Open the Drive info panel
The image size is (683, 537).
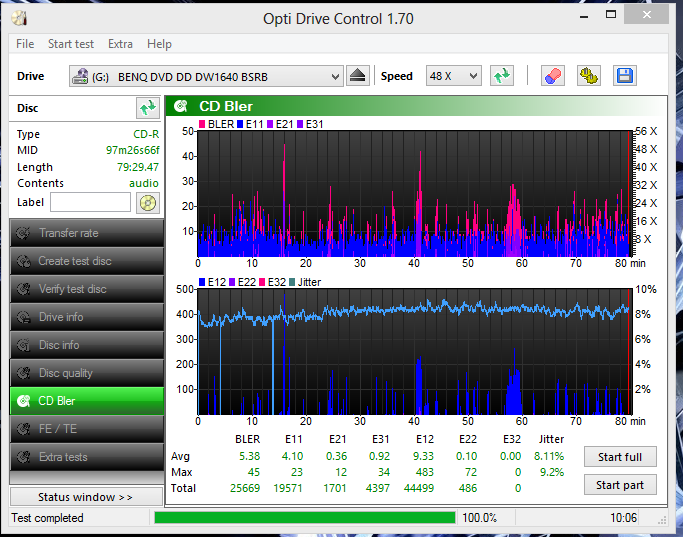pyautogui.click(x=87, y=317)
